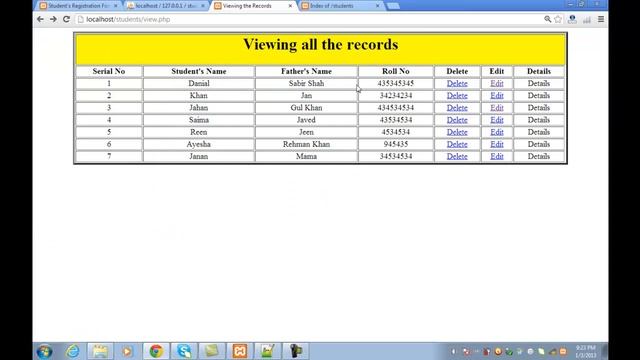640x360 pixels.
Task: Open Windows Explorer folder in taskbar
Action: (100, 351)
